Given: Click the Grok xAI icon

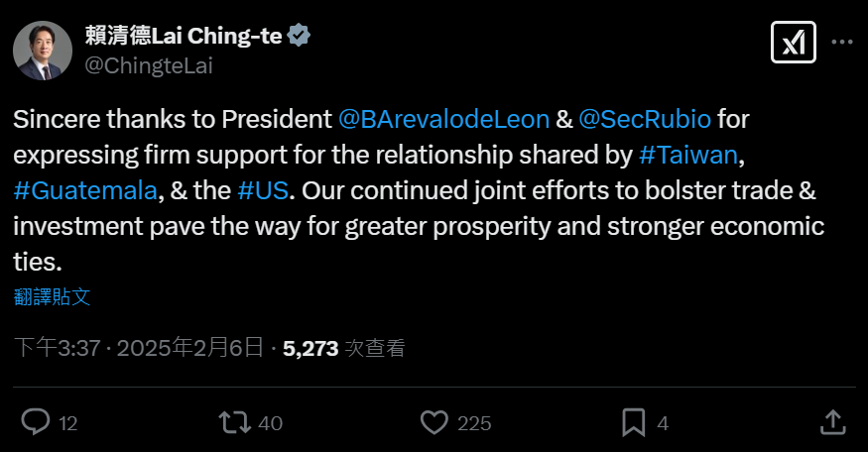Looking at the screenshot, I should (793, 44).
